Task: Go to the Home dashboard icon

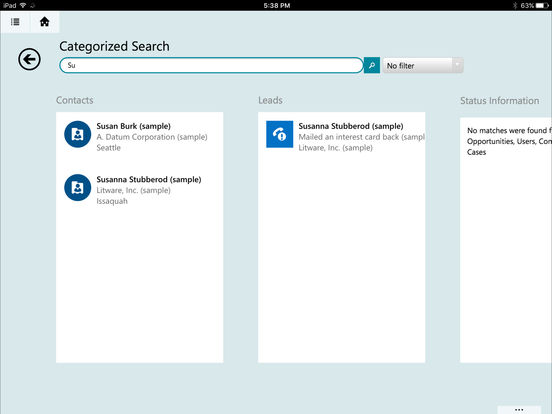Action: pyautogui.click(x=45, y=22)
